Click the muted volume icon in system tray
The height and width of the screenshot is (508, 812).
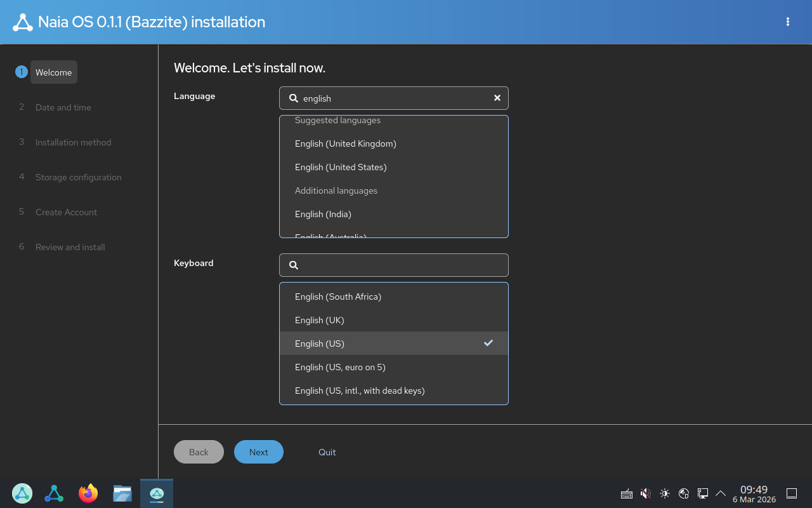coord(646,493)
